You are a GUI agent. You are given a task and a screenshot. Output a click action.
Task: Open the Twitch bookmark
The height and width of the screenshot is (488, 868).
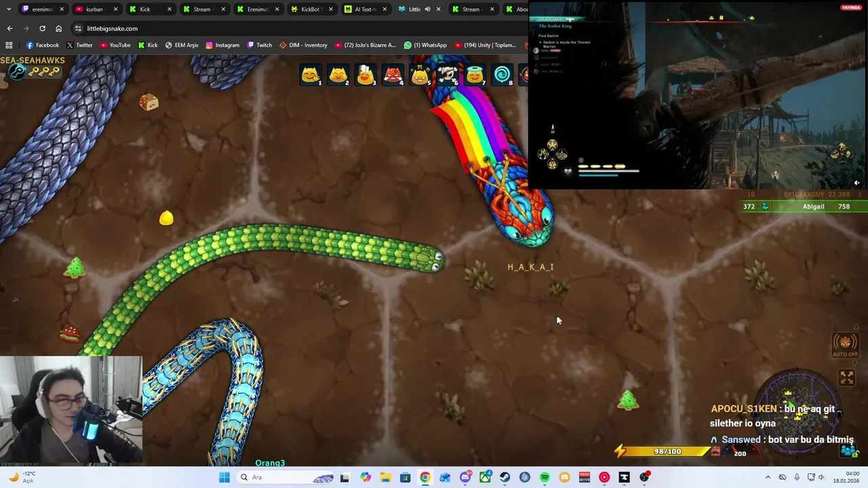(260, 45)
